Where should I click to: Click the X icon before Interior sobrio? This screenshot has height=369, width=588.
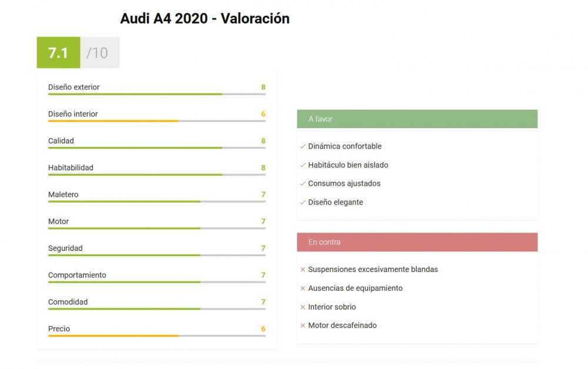click(303, 307)
